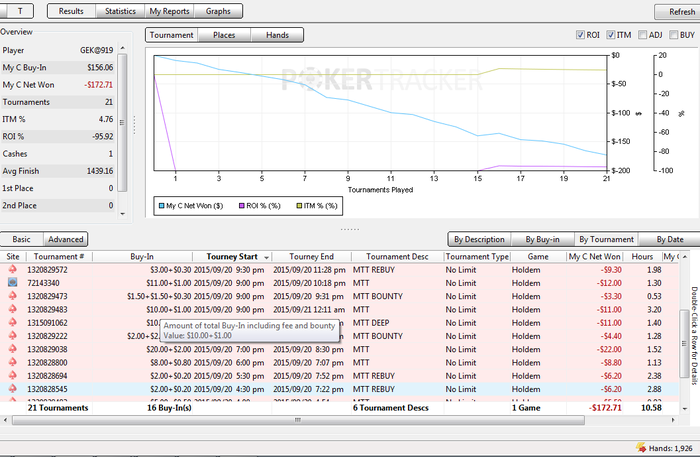
Task: Click the Tourney Start sort arrow
Action: (x=267, y=258)
